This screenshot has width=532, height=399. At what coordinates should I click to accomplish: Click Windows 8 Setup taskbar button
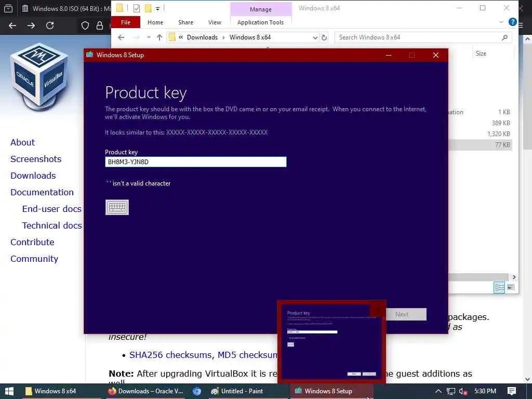click(332, 391)
